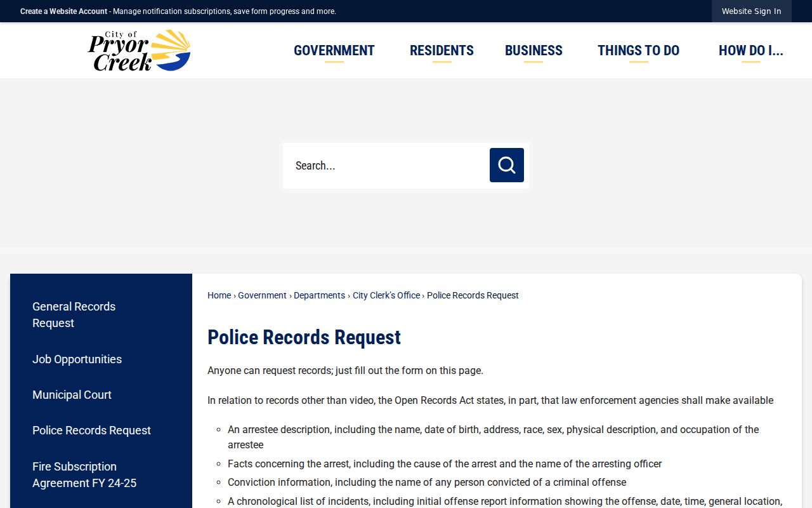Screen dimensions: 812x508
Task: Click the Police Records Request breadcrumb text
Action: (473, 295)
